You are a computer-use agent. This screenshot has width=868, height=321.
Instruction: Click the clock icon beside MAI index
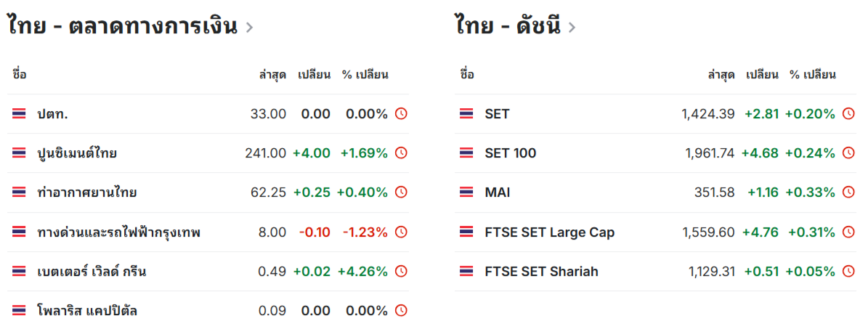(848, 192)
